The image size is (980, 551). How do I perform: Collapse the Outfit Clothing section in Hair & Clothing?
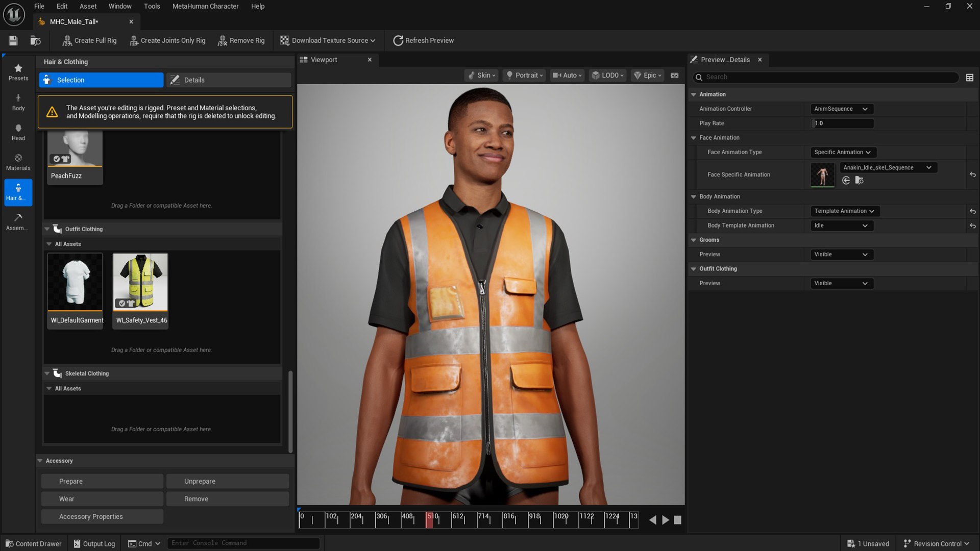47,229
